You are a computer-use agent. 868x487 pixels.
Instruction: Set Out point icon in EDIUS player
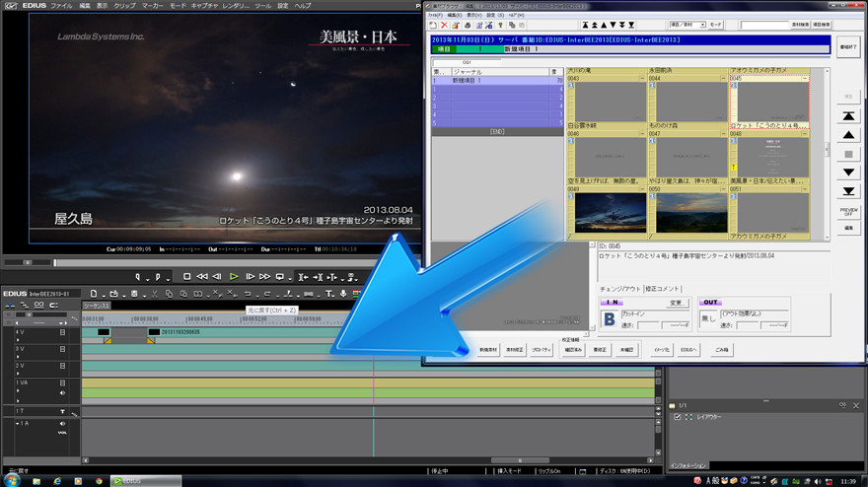click(158, 277)
